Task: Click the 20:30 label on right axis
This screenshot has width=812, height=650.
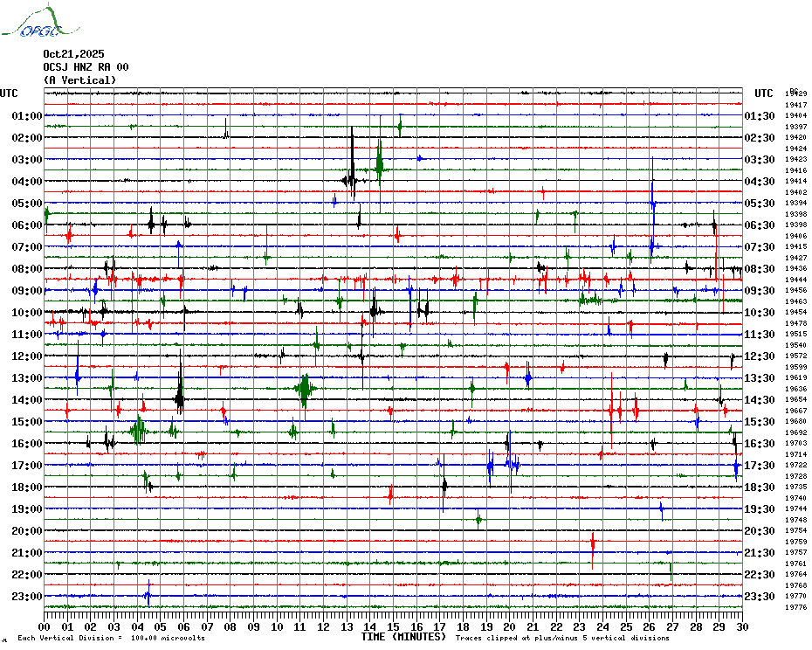Action: tap(759, 531)
